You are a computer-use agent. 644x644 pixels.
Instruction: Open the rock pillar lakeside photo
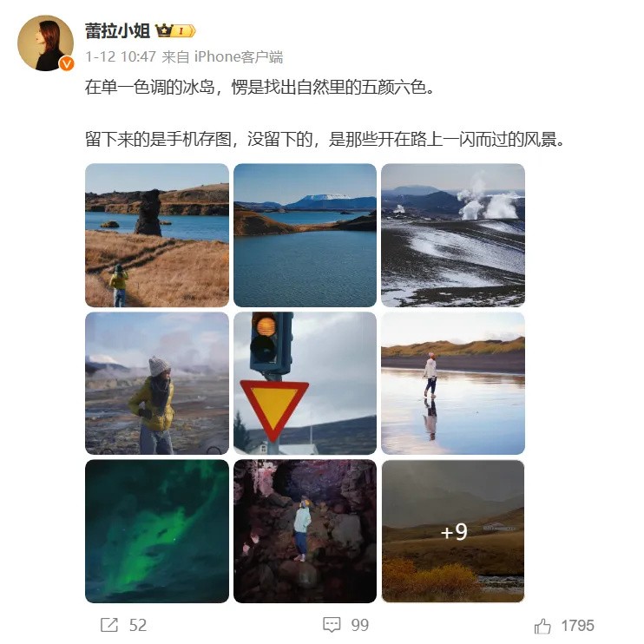pos(157,235)
